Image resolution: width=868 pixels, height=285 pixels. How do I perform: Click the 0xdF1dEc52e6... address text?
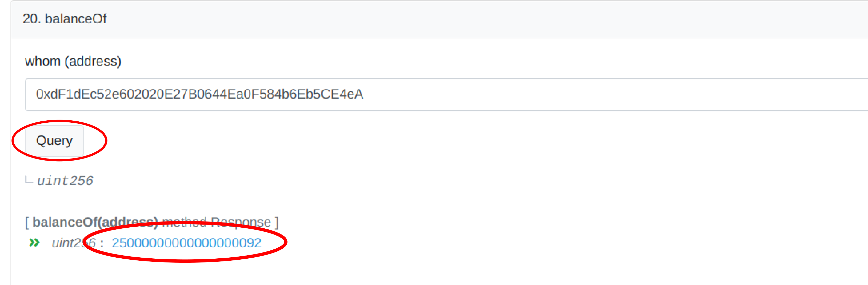pyautogui.click(x=200, y=94)
